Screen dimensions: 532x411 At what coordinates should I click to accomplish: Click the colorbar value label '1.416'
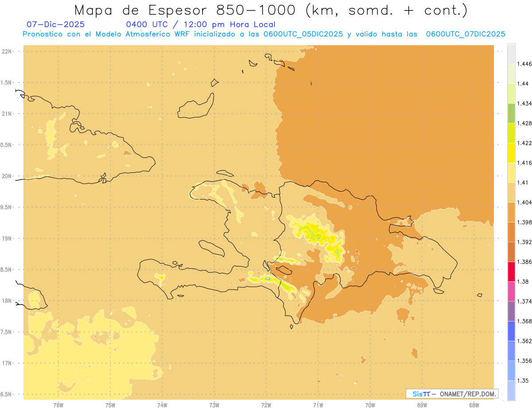point(525,163)
